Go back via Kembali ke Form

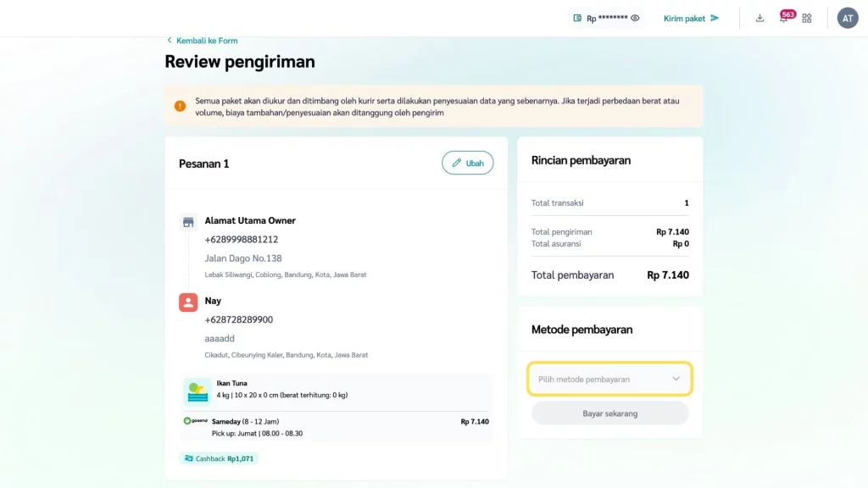[x=202, y=41]
